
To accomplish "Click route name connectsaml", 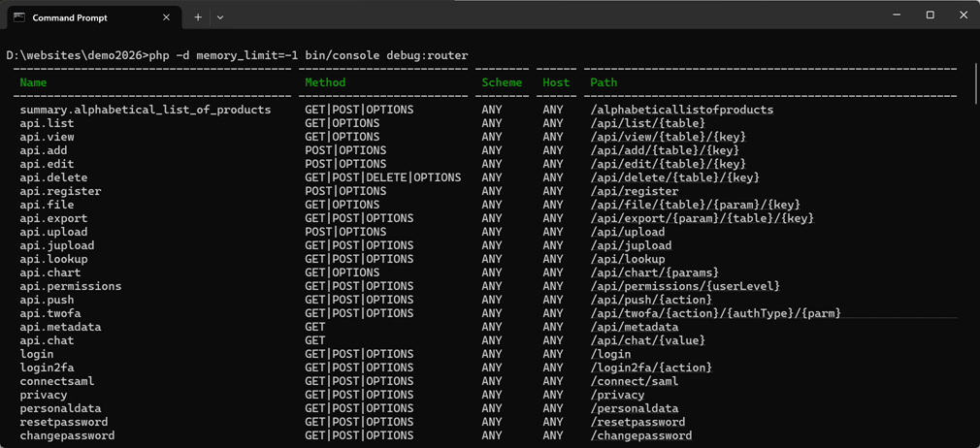I will point(57,381).
